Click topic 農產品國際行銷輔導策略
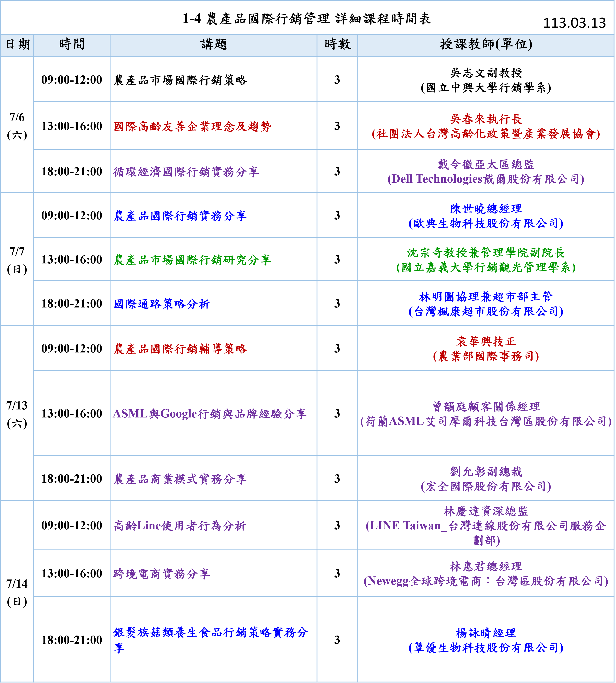This screenshot has width=616, height=683. tap(180, 349)
